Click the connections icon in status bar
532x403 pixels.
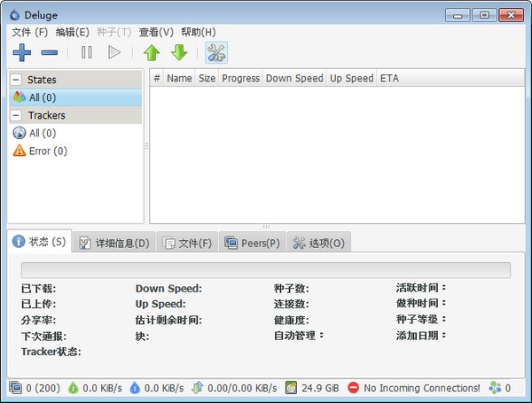15,388
